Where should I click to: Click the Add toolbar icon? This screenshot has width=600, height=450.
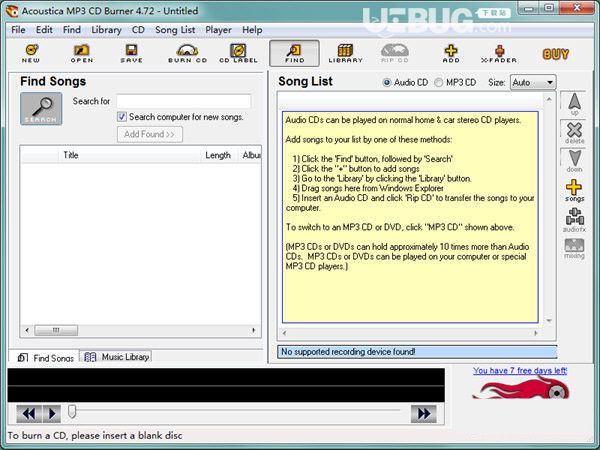tap(451, 53)
